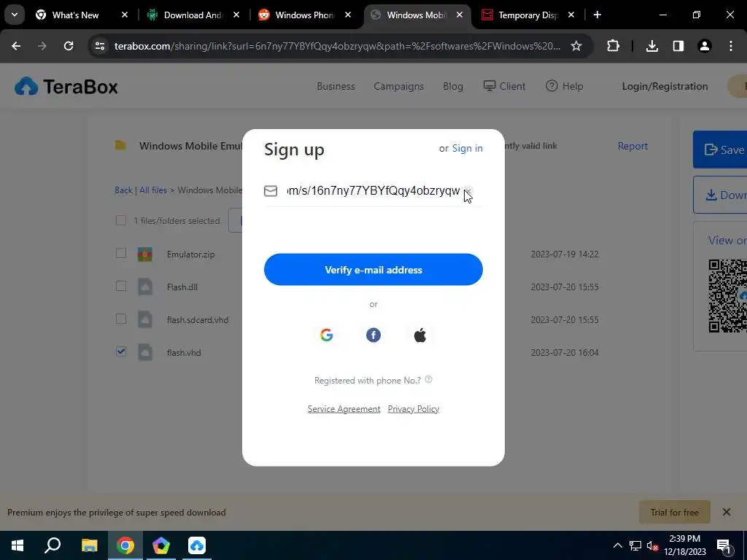Click the TeraBox logo
This screenshot has height=560, width=747.
pos(66,87)
